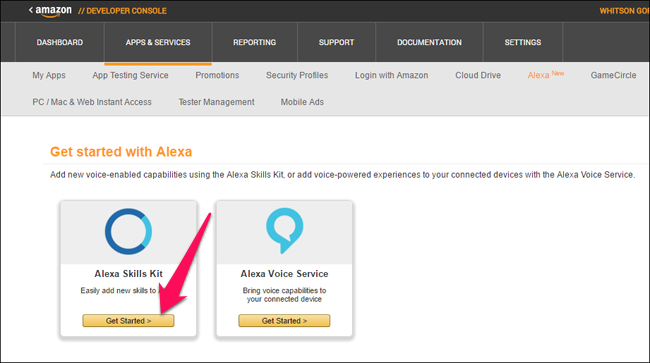Go to the Reporting tab
Image resolution: width=650 pixels, height=363 pixels.
pos(255,42)
